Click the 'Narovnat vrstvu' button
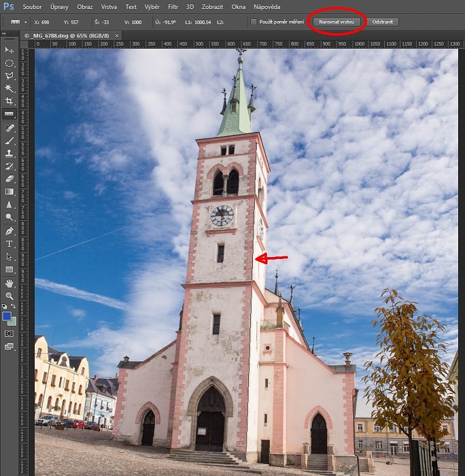Viewport: 465px width, 476px height. [x=337, y=22]
